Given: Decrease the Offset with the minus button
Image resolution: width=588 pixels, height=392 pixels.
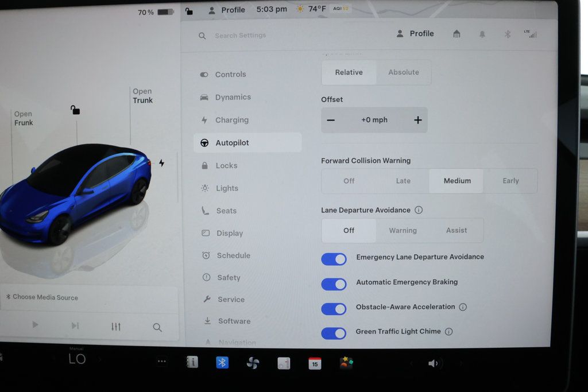Looking at the screenshot, I should click(331, 121).
